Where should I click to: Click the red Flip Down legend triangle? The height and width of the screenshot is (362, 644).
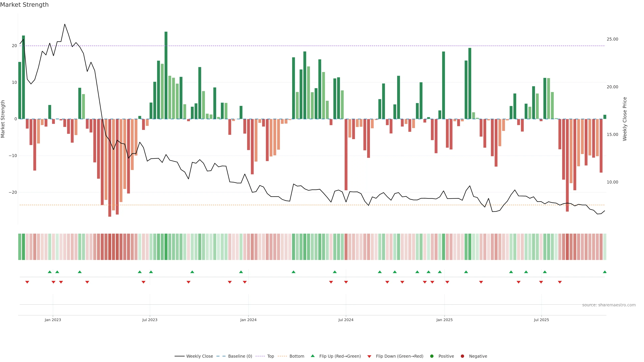[x=369, y=356]
